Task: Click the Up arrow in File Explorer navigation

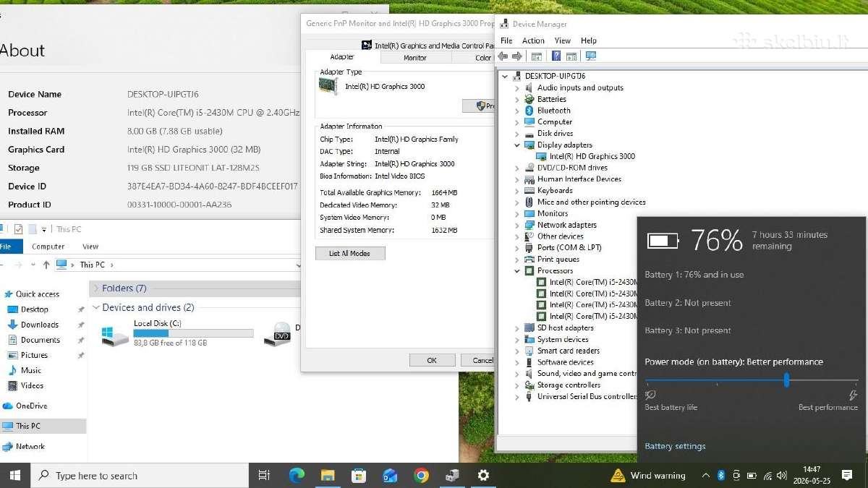Action: coord(46,265)
